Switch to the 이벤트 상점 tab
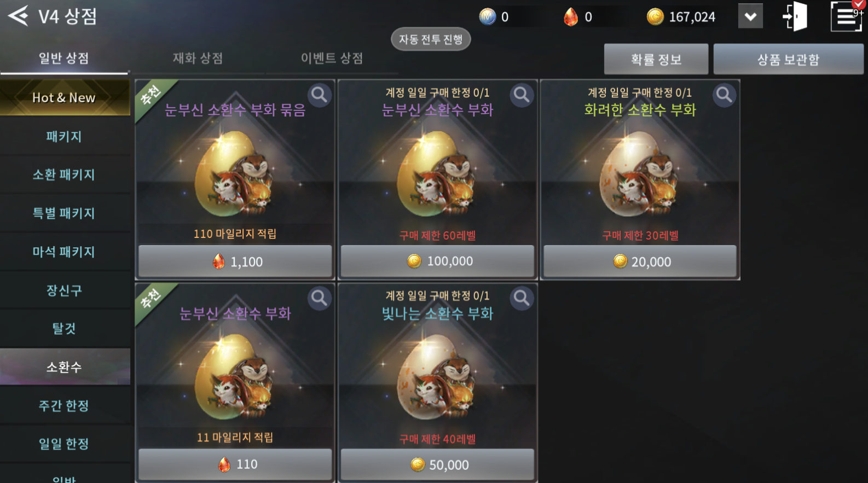The height and width of the screenshot is (483, 868). tap(332, 58)
